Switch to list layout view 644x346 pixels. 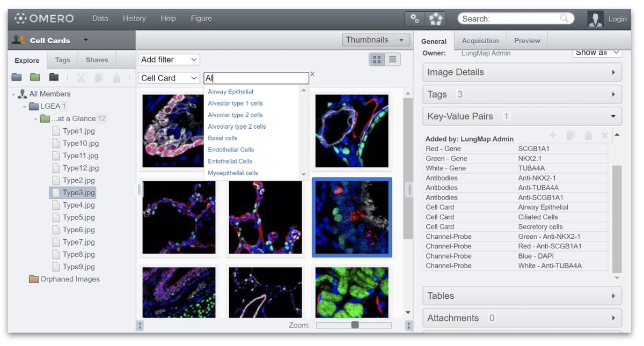pyautogui.click(x=392, y=60)
